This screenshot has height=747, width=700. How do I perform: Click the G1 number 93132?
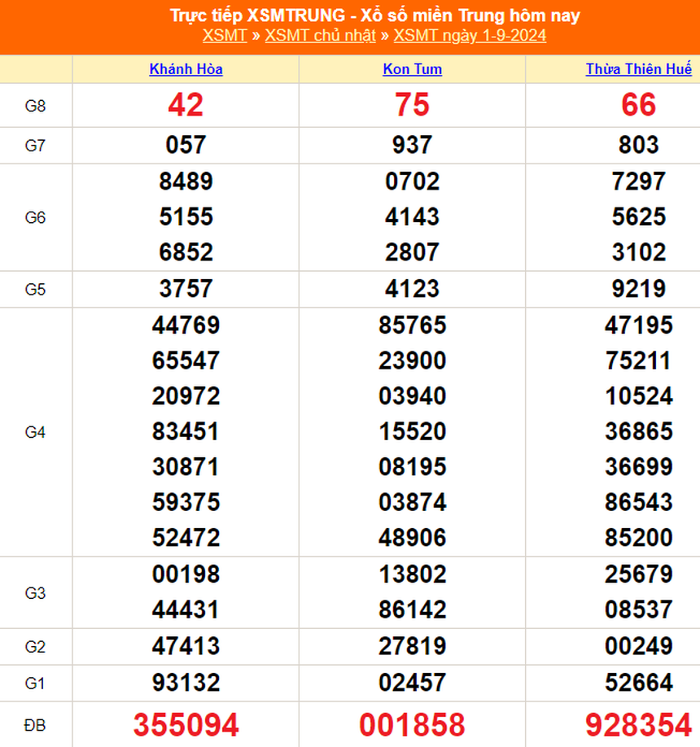pyautogui.click(x=186, y=682)
